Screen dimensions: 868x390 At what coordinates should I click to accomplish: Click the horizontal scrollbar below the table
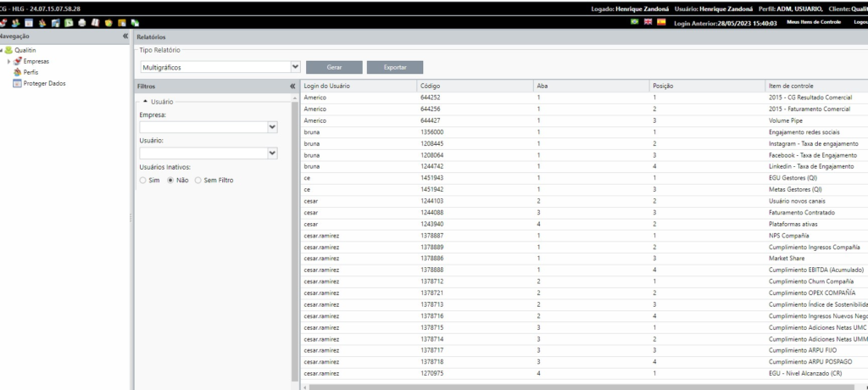point(584,387)
